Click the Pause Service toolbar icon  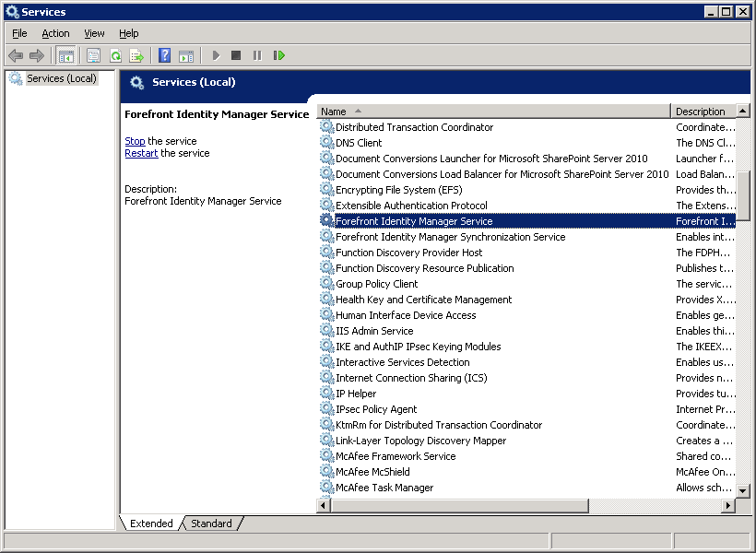(257, 56)
